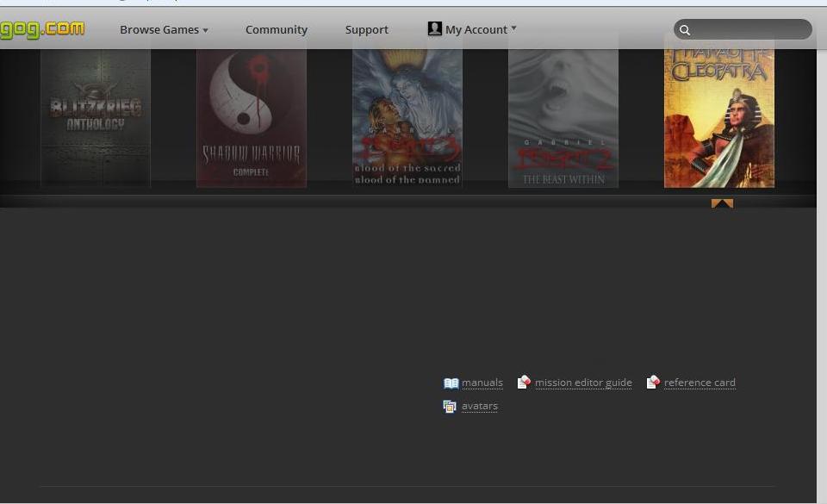827x504 pixels.
Task: Click the mission editor guide document icon
Action: 524,382
